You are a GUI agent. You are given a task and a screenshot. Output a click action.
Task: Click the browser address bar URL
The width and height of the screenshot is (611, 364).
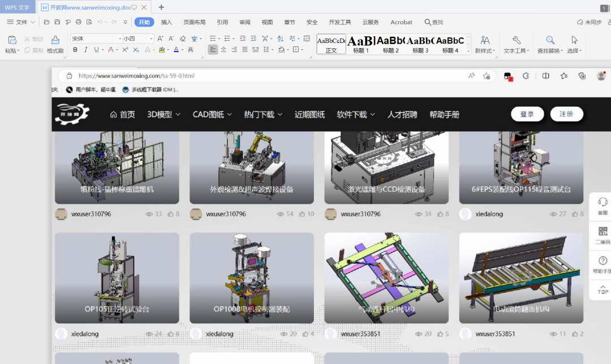[136, 76]
